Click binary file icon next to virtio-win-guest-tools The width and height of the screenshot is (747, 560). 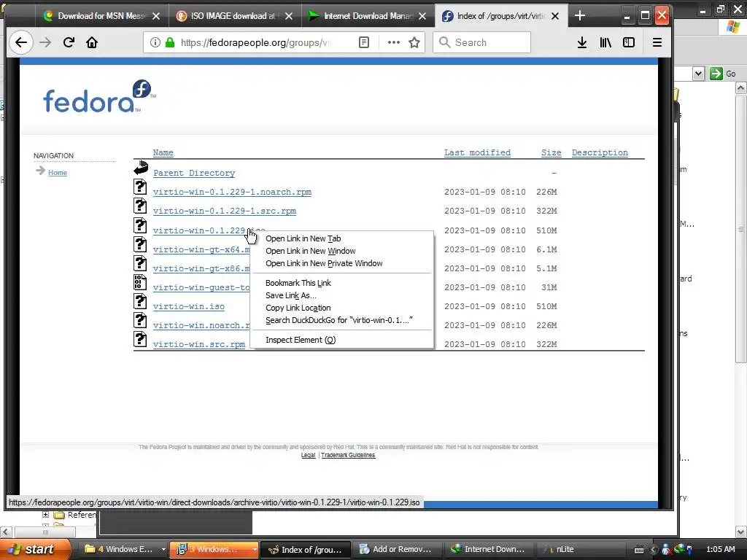tap(140, 282)
